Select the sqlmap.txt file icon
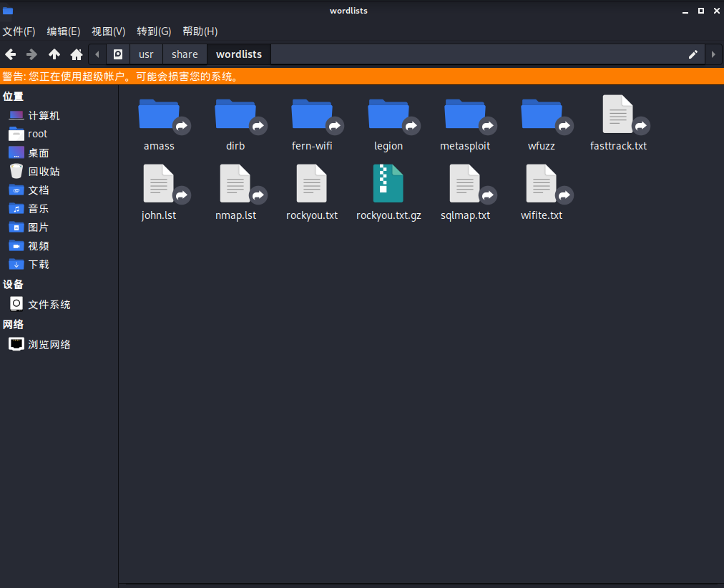The width and height of the screenshot is (724, 588). (x=466, y=184)
